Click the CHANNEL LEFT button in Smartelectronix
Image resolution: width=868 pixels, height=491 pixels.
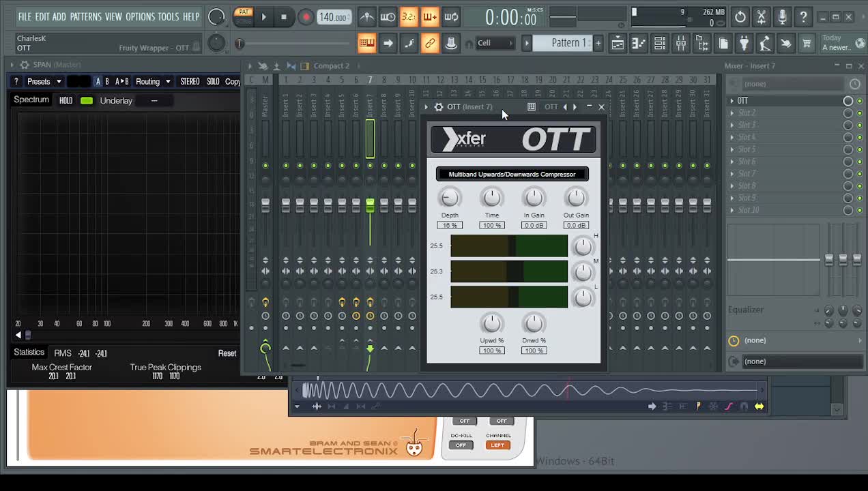coord(497,445)
